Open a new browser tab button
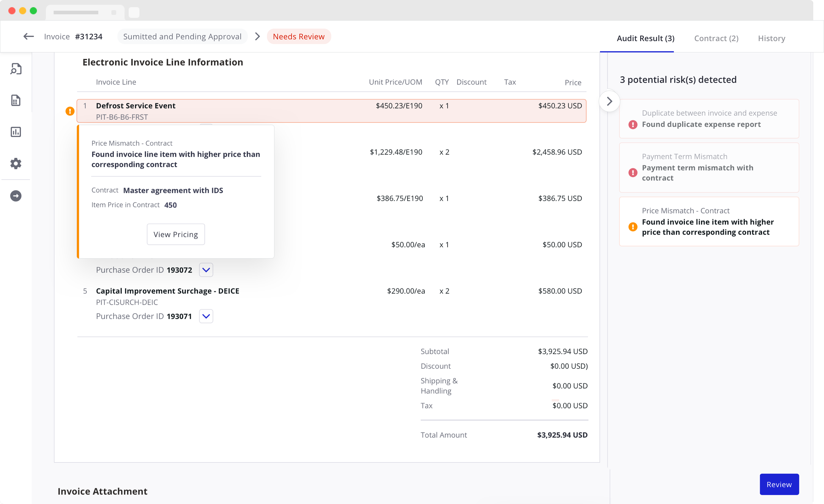This screenshot has height=504, width=824. [x=134, y=13]
